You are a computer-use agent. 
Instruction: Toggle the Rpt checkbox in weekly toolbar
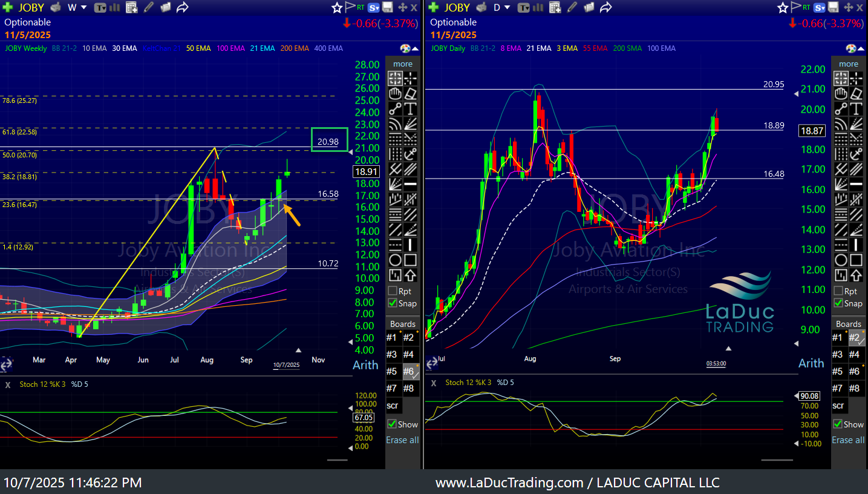[393, 291]
